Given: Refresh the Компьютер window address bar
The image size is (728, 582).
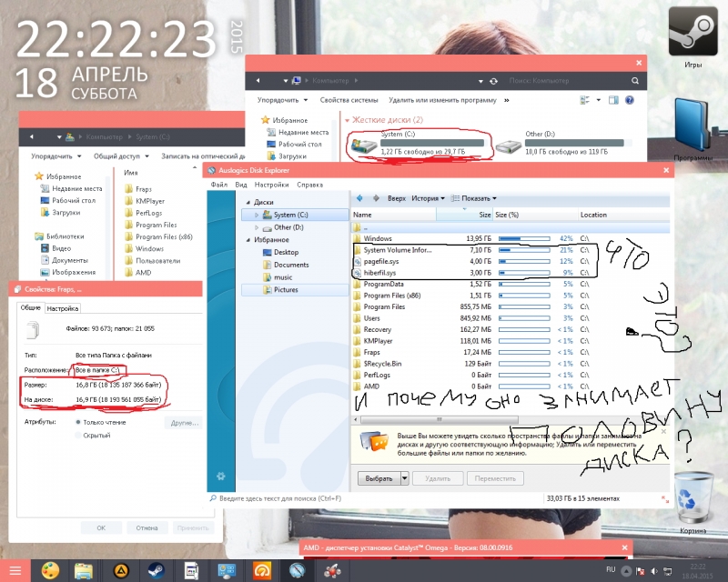Looking at the screenshot, I should [x=493, y=81].
